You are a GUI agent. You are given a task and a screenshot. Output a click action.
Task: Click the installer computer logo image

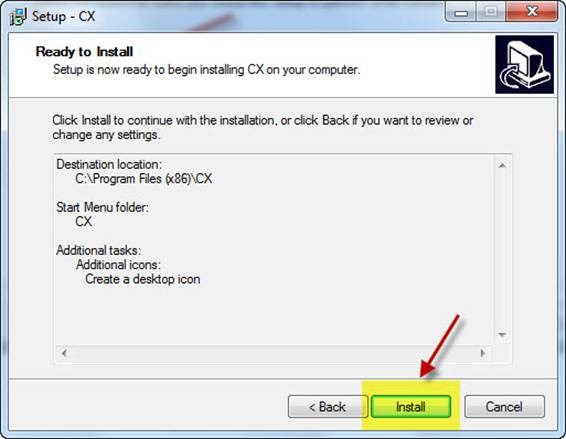tap(524, 64)
